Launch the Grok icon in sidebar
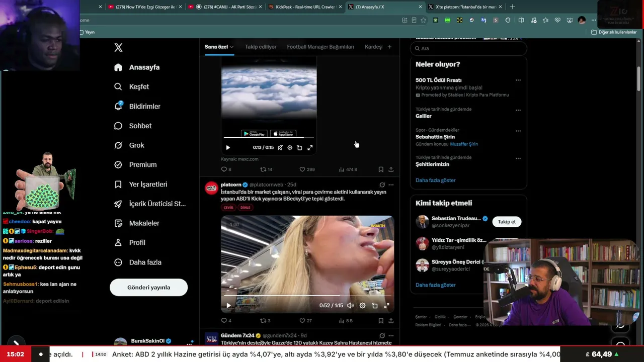This screenshot has height=362, width=644. (x=118, y=145)
